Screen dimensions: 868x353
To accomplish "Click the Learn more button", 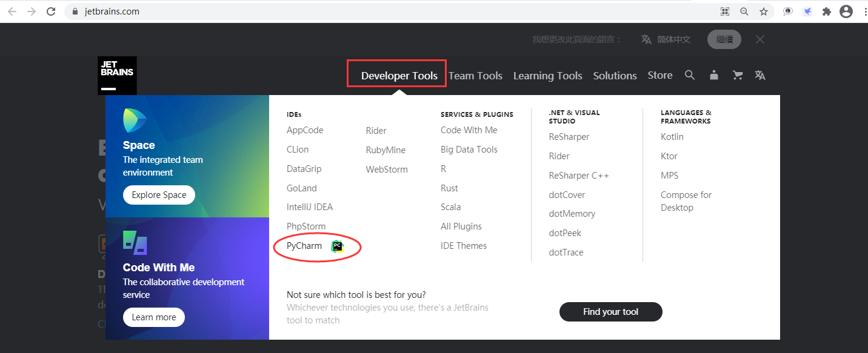I will (154, 317).
